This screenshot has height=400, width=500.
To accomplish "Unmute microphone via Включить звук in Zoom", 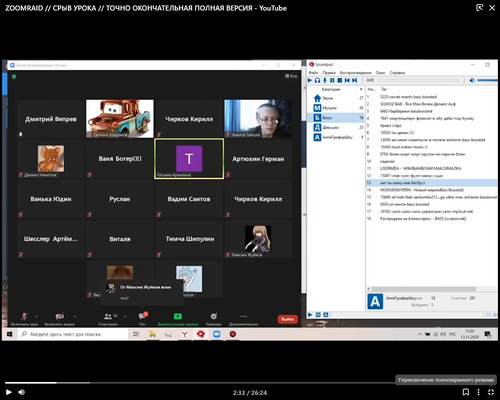I will click(24, 319).
